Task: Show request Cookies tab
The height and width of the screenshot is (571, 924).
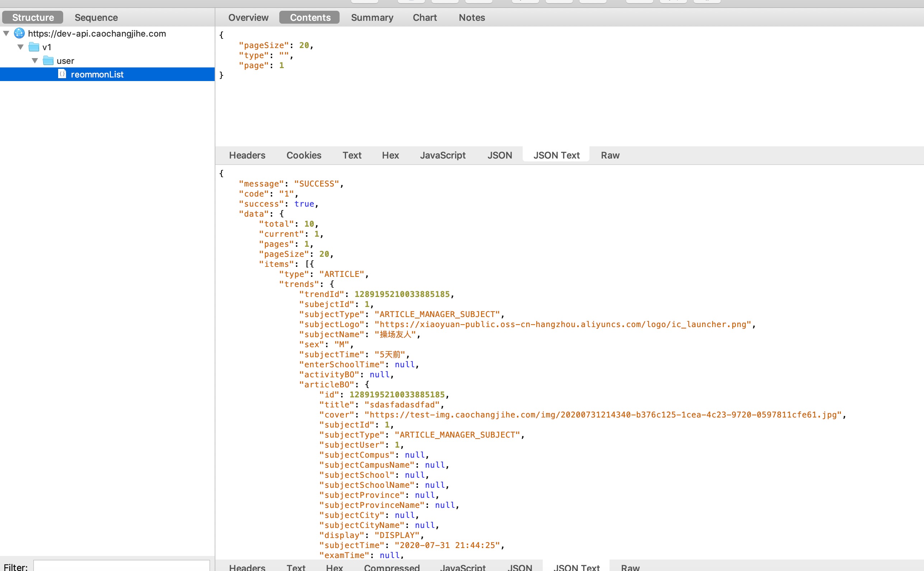Action: pyautogui.click(x=303, y=155)
